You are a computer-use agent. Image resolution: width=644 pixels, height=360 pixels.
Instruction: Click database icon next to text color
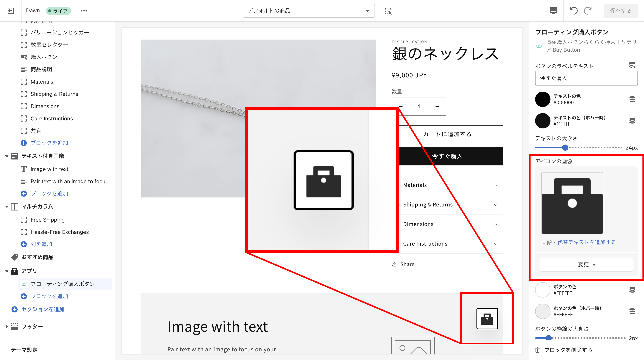tap(632, 99)
